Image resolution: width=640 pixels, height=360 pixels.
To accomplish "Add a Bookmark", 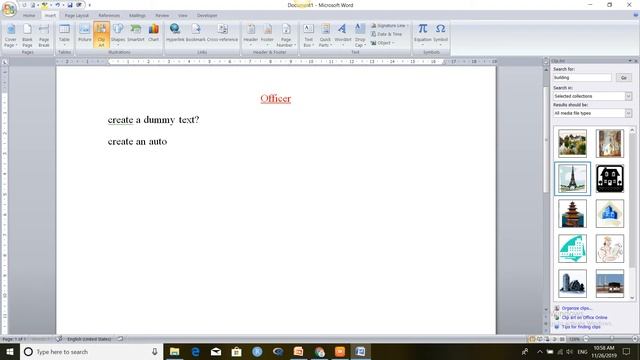I will [x=196, y=33].
